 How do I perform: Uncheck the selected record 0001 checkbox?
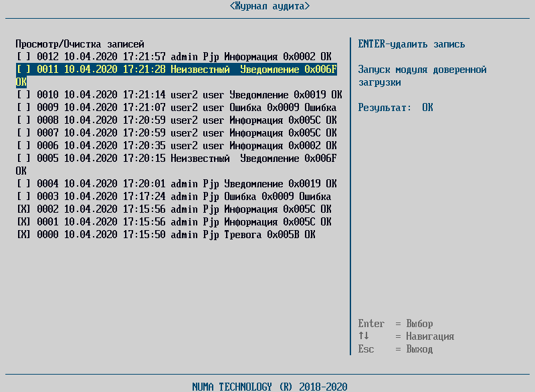[23, 222]
